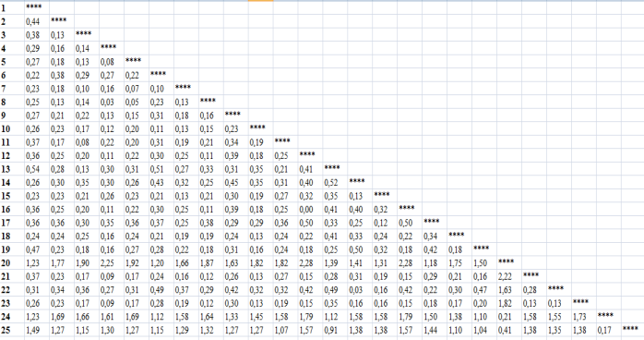Select the 0,09 cell in row 21
The width and height of the screenshot is (644, 340).
[112, 276]
